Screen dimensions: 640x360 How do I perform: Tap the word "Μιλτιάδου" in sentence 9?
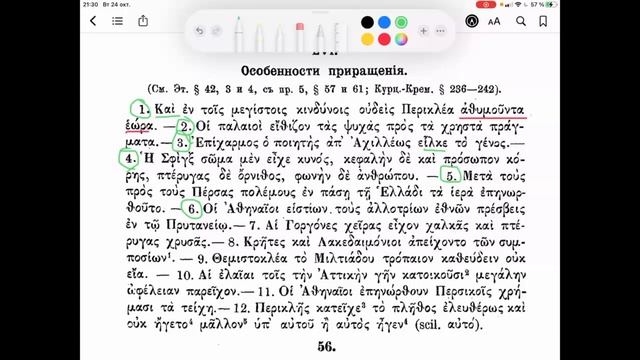(x=344, y=259)
